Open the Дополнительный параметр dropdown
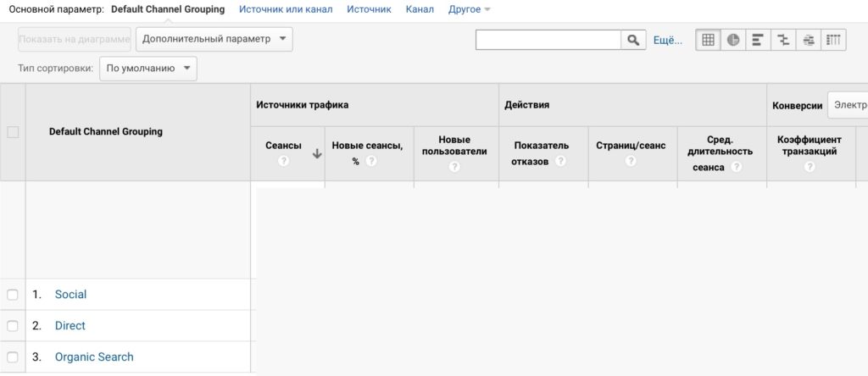 pyautogui.click(x=214, y=39)
